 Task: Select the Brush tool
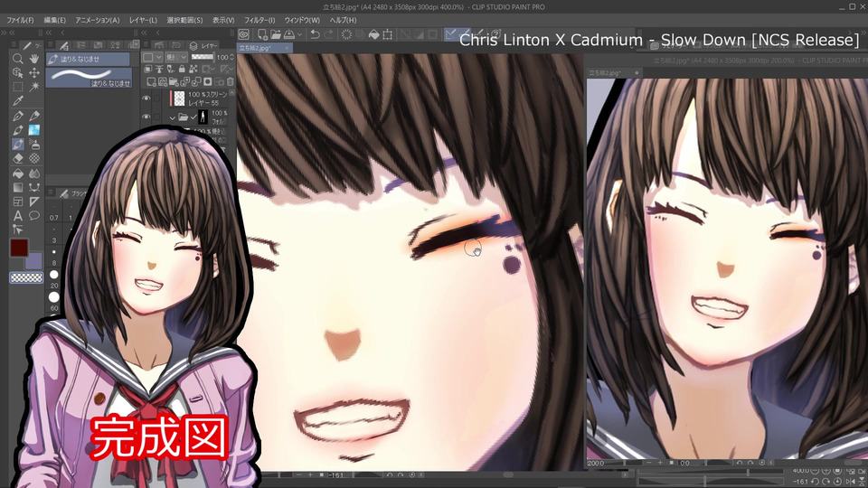(18, 130)
